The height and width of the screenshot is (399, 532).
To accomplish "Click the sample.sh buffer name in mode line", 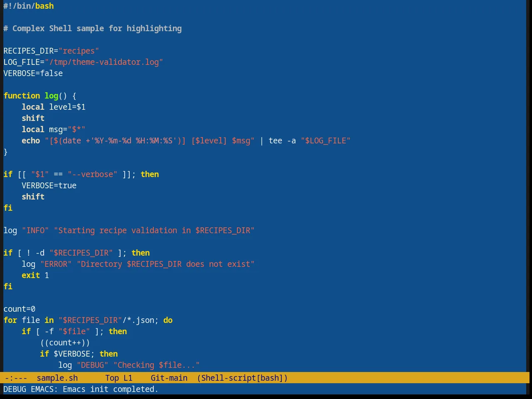I will click(x=57, y=378).
